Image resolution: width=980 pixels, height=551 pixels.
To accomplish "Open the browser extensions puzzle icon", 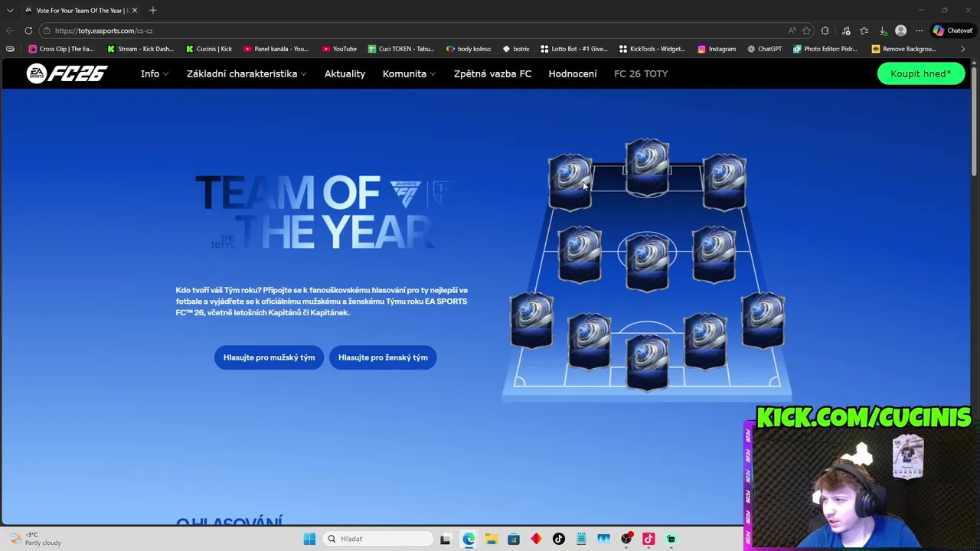I will 825,31.
